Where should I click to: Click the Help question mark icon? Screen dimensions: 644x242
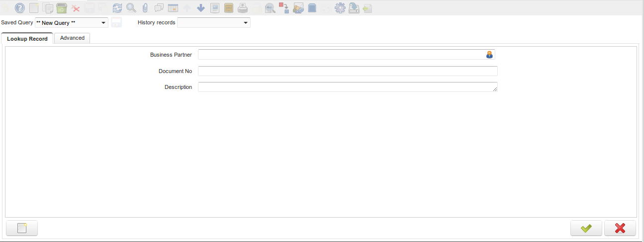tap(20, 8)
